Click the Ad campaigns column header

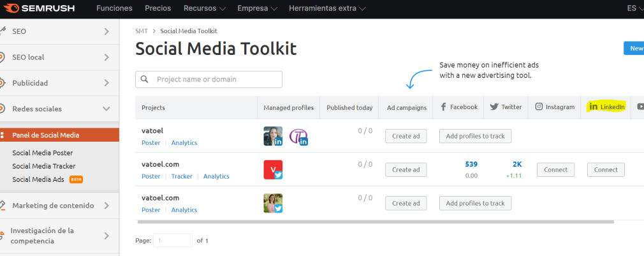[x=407, y=108]
